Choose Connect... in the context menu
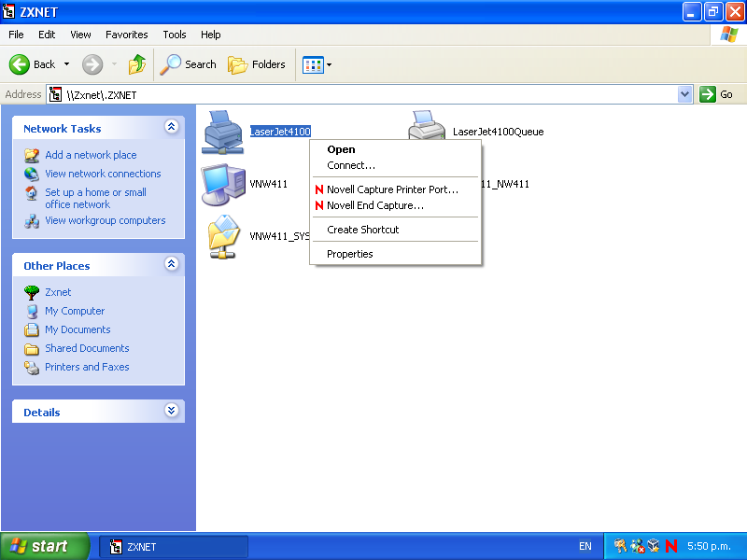This screenshot has height=560, width=747. point(395,166)
